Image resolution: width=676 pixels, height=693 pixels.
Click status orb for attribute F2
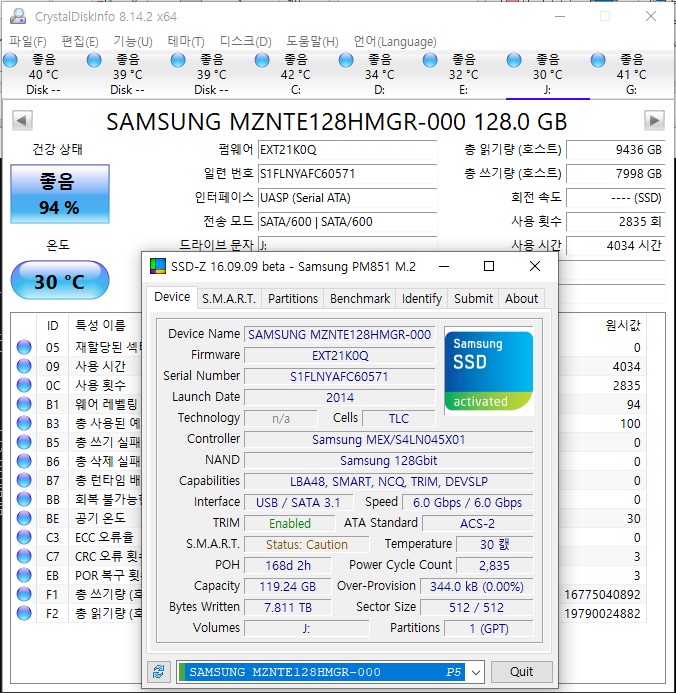click(x=24, y=613)
